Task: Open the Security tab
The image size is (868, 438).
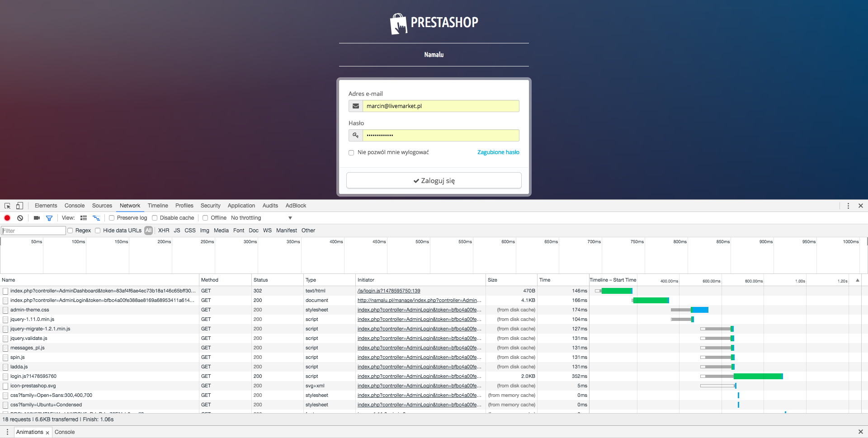Action: click(x=211, y=206)
